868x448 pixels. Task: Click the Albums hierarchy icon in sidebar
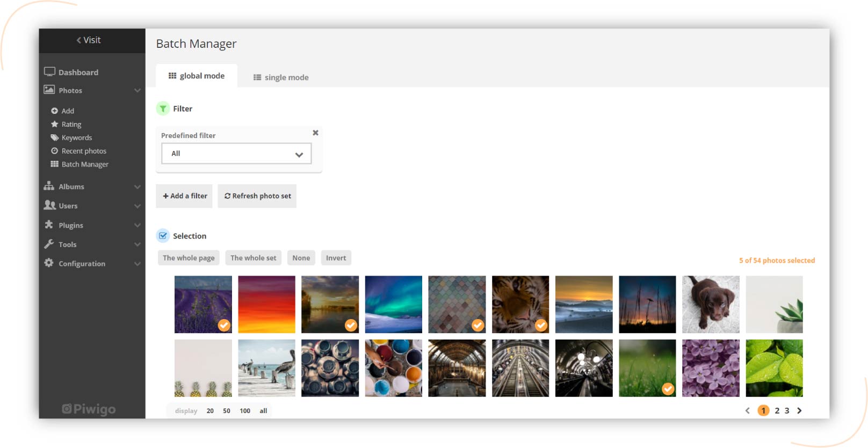(49, 186)
